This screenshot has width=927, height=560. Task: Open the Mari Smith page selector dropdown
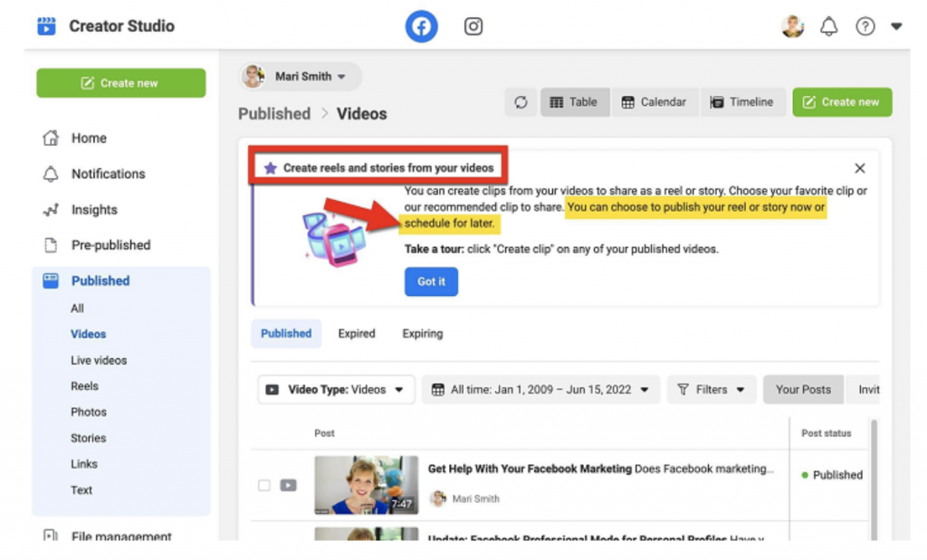click(301, 76)
